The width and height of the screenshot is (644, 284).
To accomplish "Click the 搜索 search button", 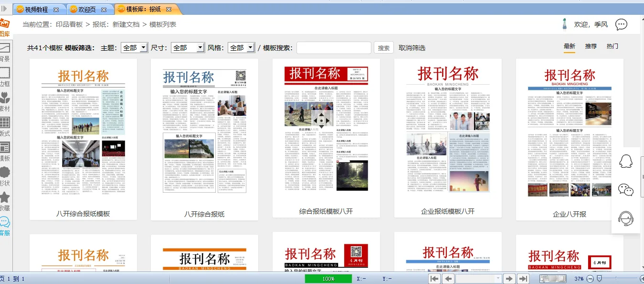I will tap(384, 48).
